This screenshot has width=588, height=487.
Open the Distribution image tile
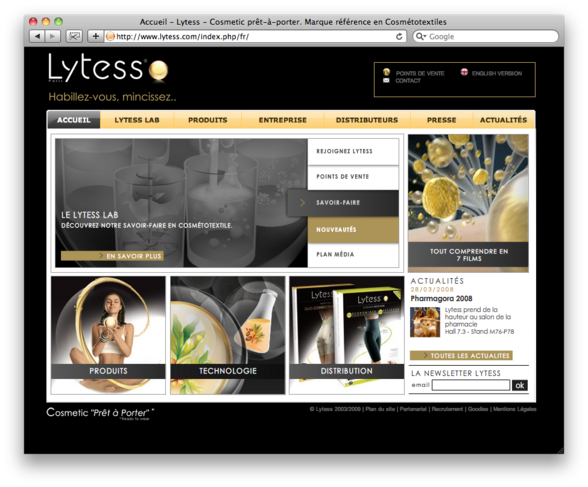point(346,335)
